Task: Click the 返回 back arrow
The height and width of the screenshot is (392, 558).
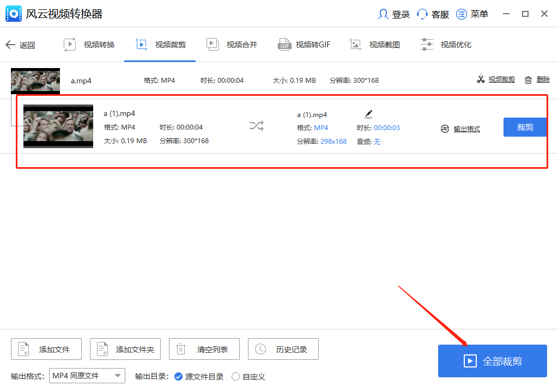Action: pyautogui.click(x=10, y=45)
